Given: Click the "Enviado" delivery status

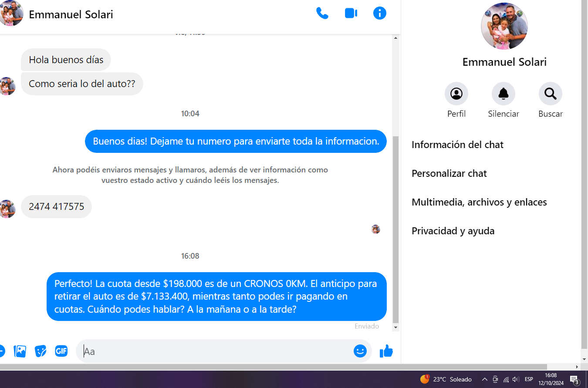Looking at the screenshot, I should coord(367,326).
